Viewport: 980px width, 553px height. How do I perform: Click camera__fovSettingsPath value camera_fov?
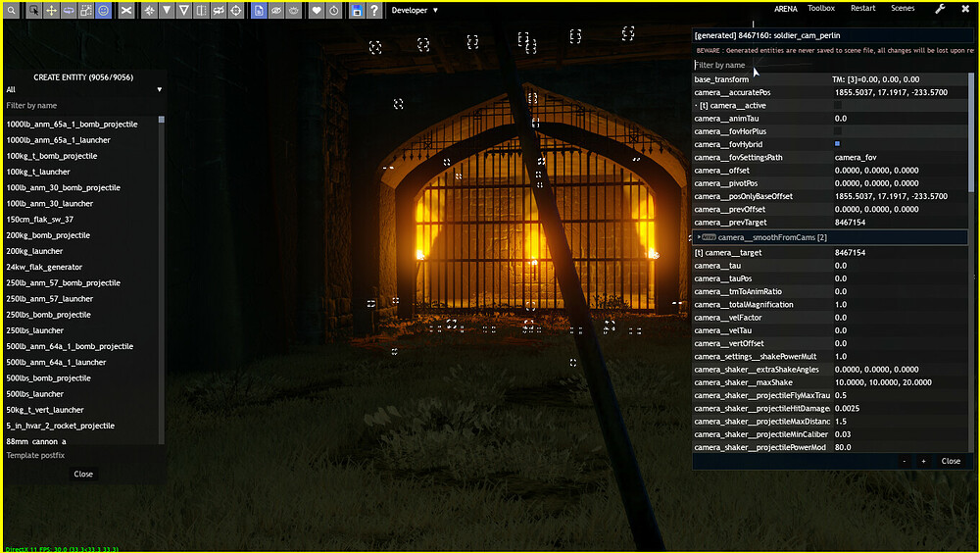click(x=856, y=158)
